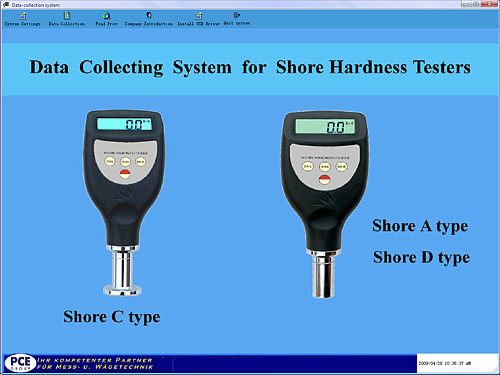Click the Install USB Driver toolbar item
This screenshot has width=500, height=375.
198,19
